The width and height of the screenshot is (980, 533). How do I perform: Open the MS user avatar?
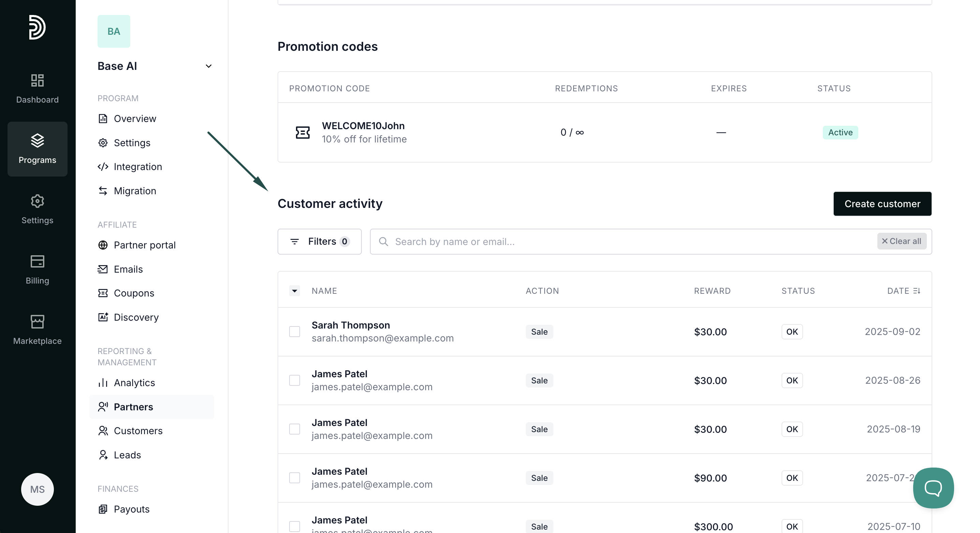point(37,489)
